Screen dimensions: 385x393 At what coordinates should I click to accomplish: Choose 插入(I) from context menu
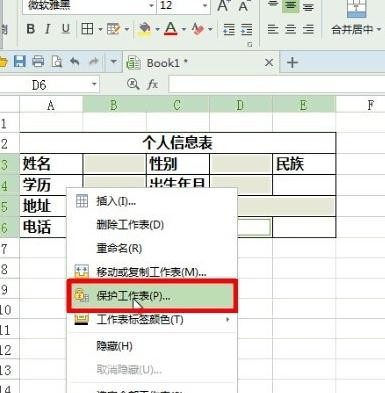pos(152,201)
